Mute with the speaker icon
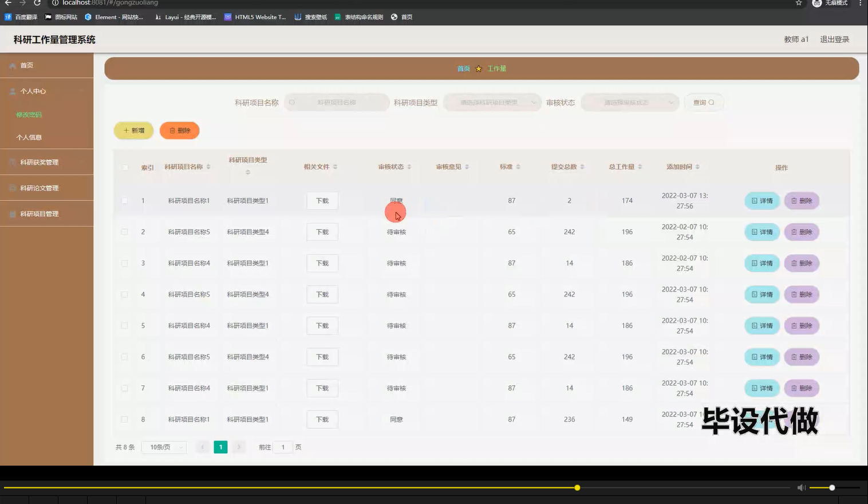Viewport: 868px width, 504px height. (801, 488)
